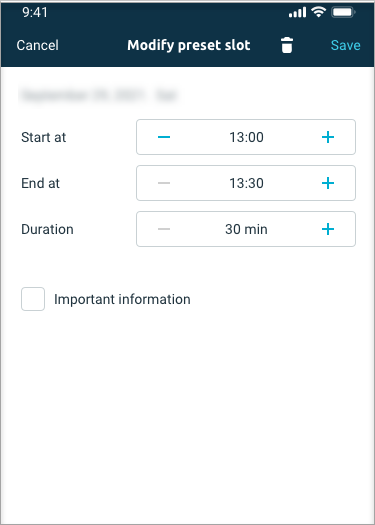This screenshot has height=525, width=375.
Task: Tap the blurred date heading
Action: (98, 95)
